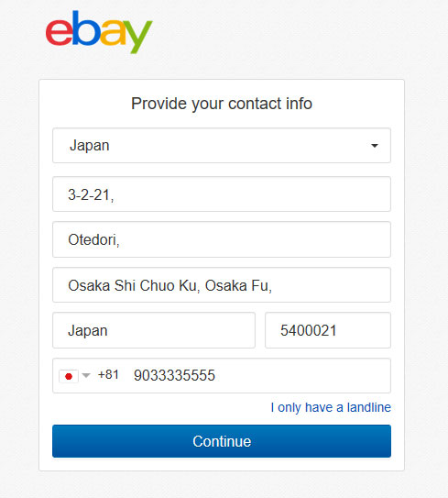Submit the form with the Continue button
448x498 pixels.
point(222,441)
